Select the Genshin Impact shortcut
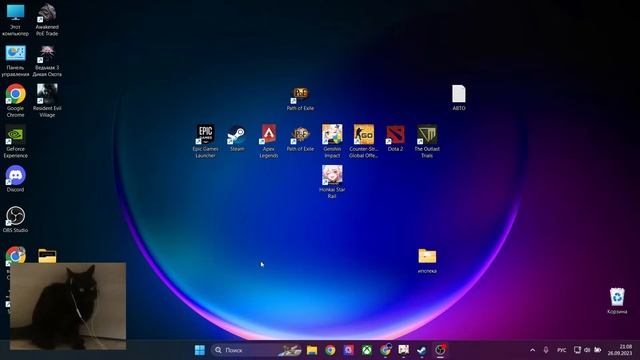 point(332,141)
